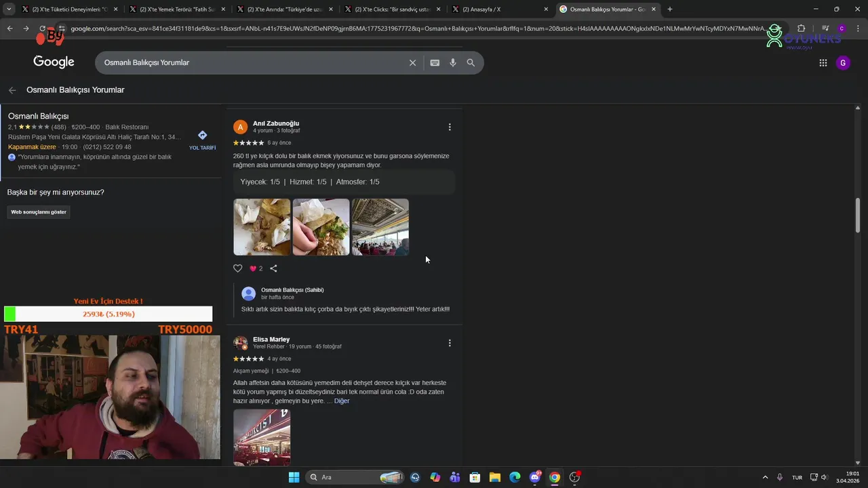Close the 'Anasayfa / X' tab
Viewport: 868px width, 488px height.
pos(546,9)
